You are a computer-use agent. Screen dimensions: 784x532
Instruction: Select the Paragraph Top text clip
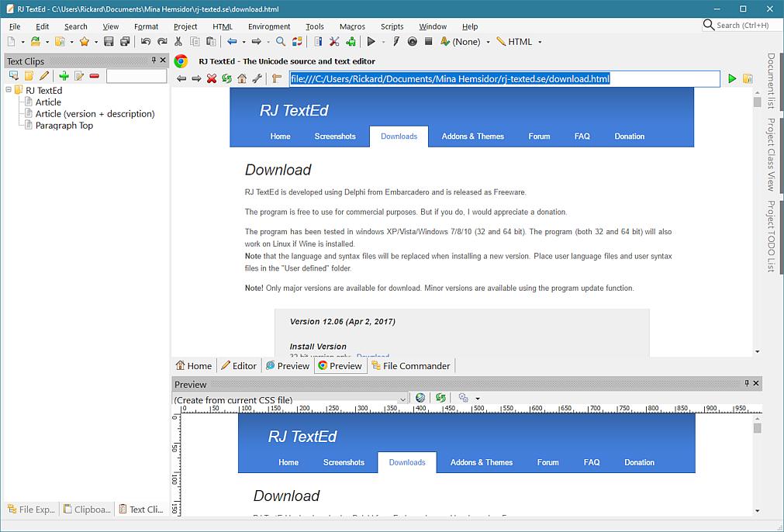64,126
